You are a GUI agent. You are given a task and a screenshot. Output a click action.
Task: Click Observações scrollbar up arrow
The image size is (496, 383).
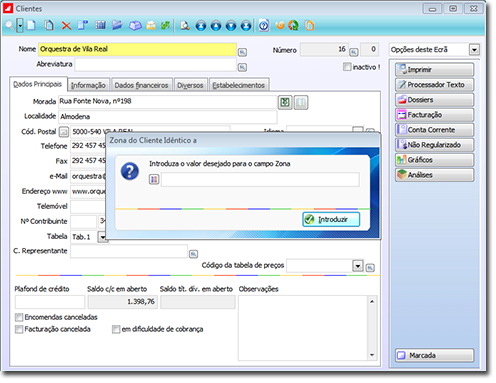(372, 301)
